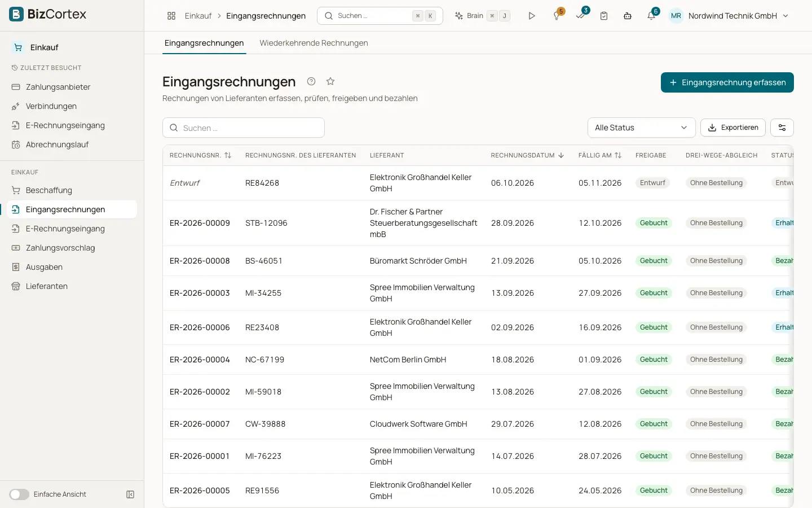Expand the Nordwind Technik GmbH company menu
The width and height of the screenshot is (812, 508).
(739, 16)
